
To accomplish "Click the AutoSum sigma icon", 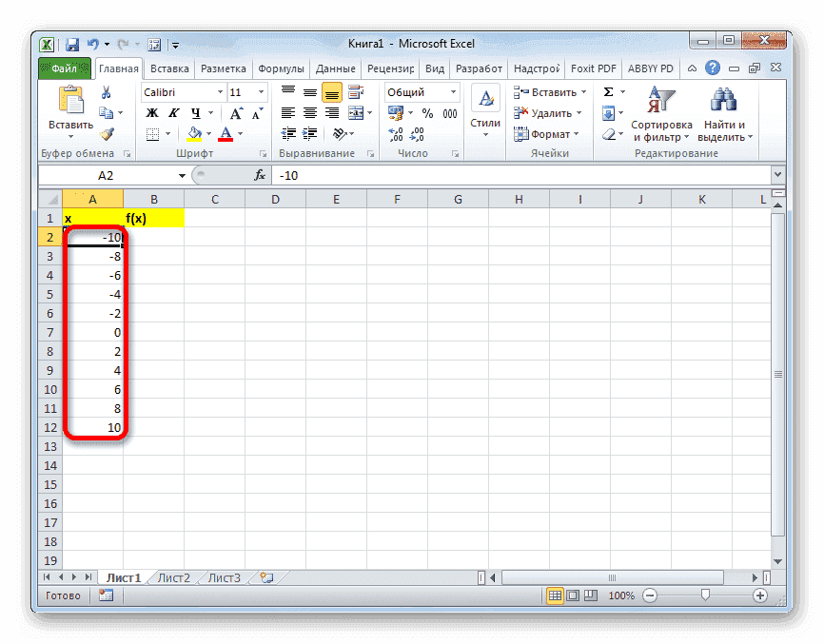I will [x=609, y=92].
